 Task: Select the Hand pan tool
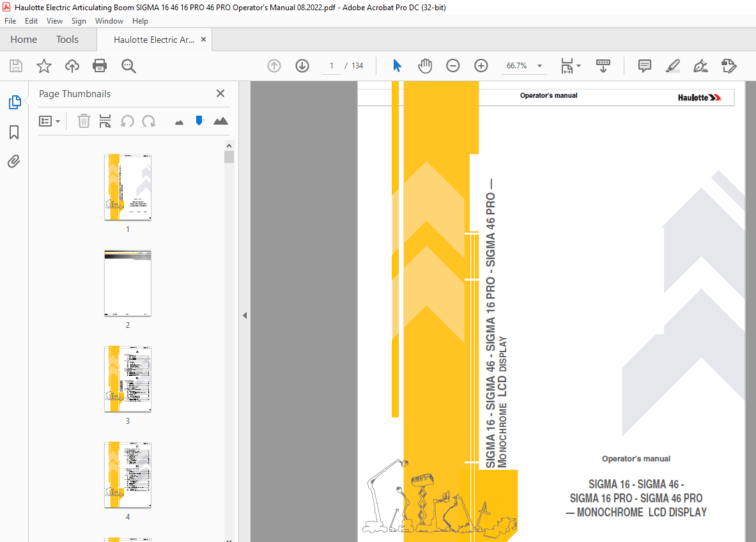[425, 66]
